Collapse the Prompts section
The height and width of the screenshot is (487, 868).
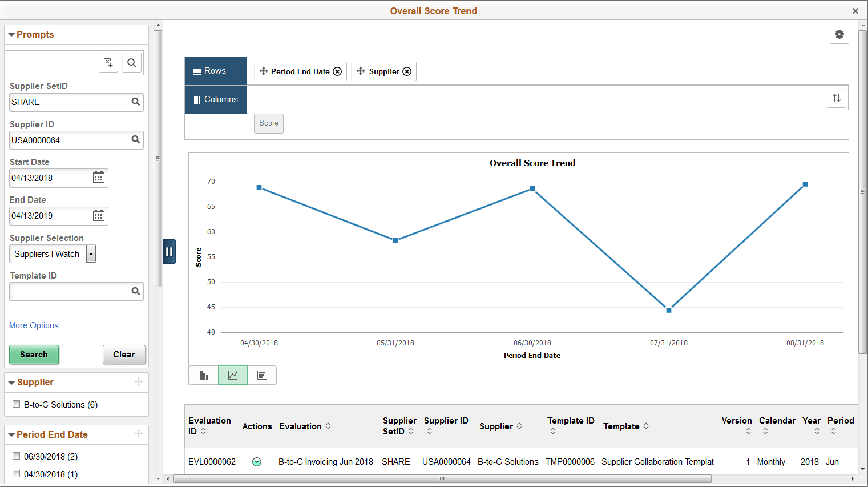point(11,34)
